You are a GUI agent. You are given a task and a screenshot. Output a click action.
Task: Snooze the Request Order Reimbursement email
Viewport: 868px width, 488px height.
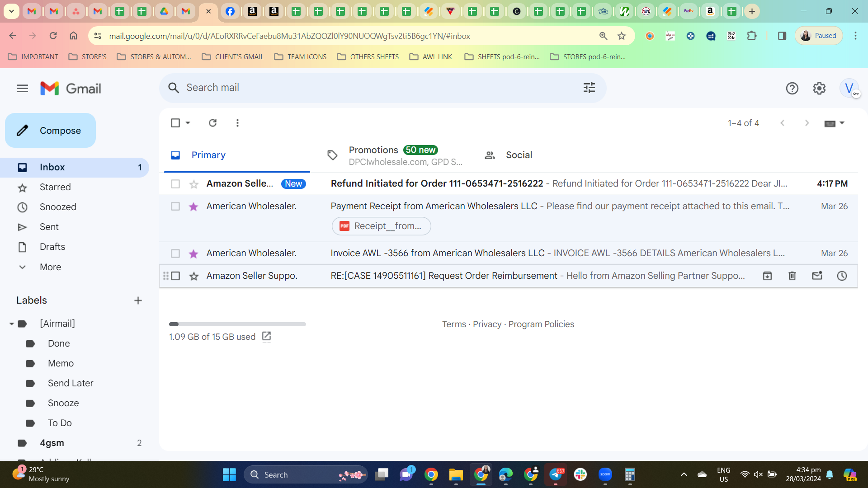[x=842, y=276]
